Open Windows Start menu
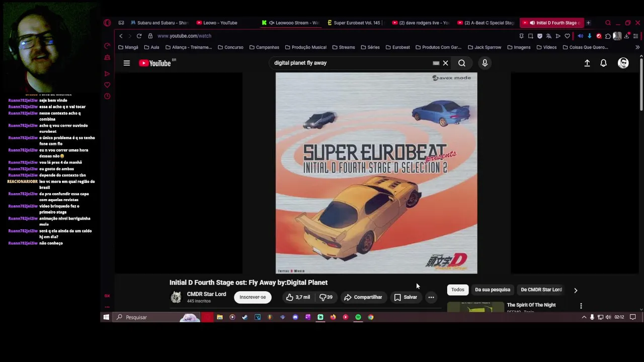This screenshot has height=362, width=644. pyautogui.click(x=106, y=317)
